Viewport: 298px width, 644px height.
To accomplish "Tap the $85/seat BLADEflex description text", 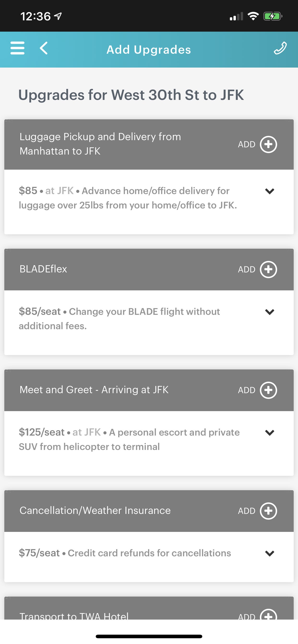I will click(119, 318).
